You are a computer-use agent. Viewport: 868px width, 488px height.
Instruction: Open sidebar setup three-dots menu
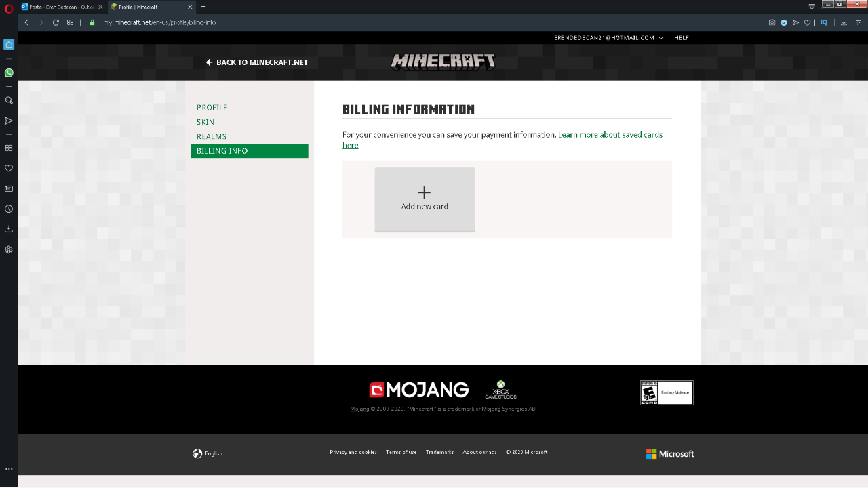click(9, 469)
